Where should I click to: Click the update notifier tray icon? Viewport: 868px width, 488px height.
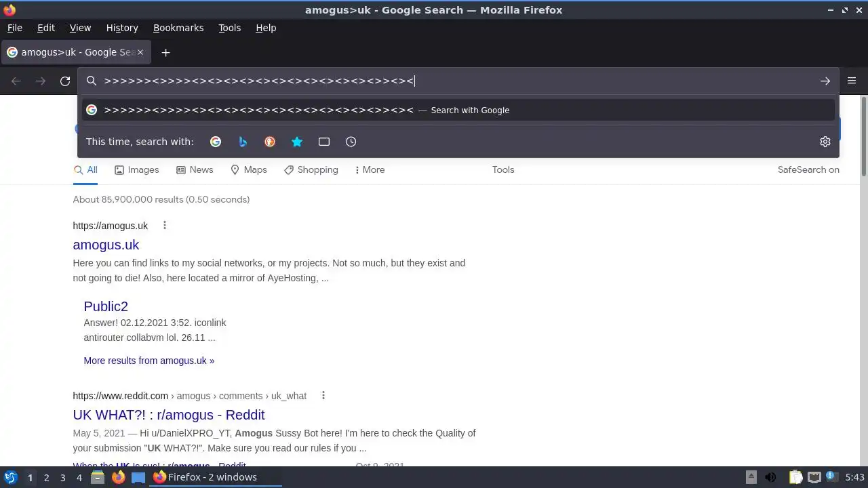coord(831,477)
